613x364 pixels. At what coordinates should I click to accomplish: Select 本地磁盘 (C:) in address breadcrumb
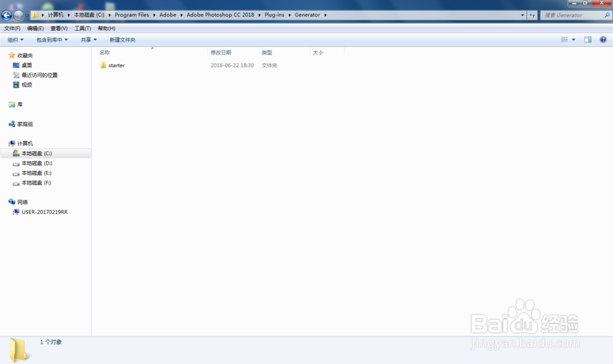pyautogui.click(x=89, y=15)
